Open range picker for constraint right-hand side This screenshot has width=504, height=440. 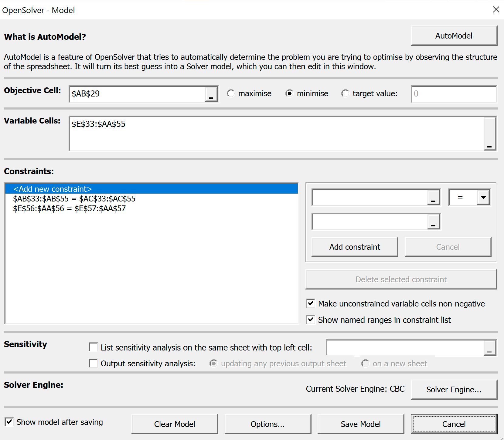point(434,222)
